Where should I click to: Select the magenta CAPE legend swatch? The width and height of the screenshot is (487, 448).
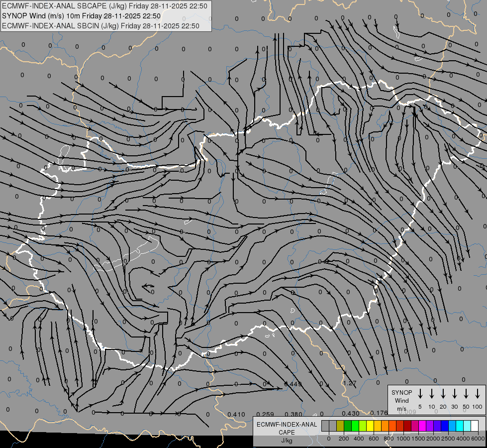coord(422,426)
